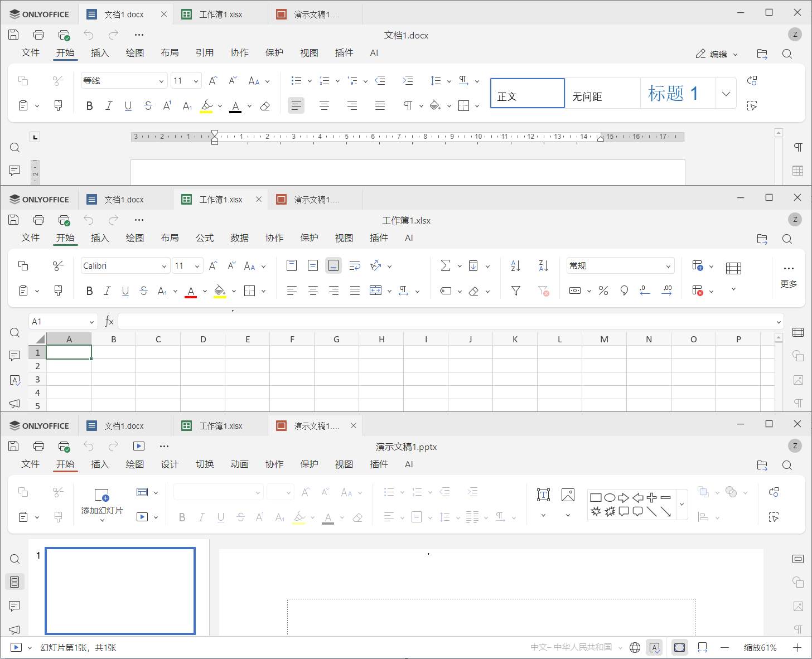This screenshot has width=812, height=659.
Task: Click the rectangle shape in the presentation shape gallery
Action: pos(596,497)
